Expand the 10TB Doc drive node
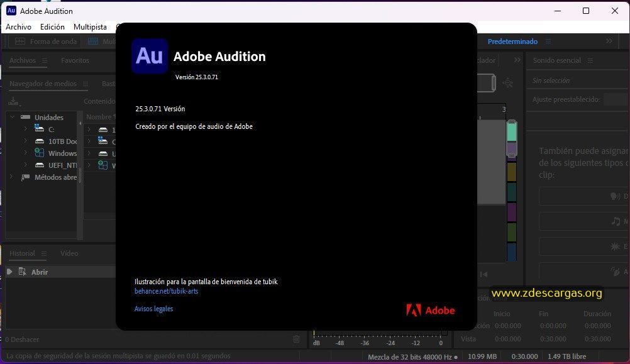Image resolution: width=630 pixels, height=364 pixels. tap(25, 141)
